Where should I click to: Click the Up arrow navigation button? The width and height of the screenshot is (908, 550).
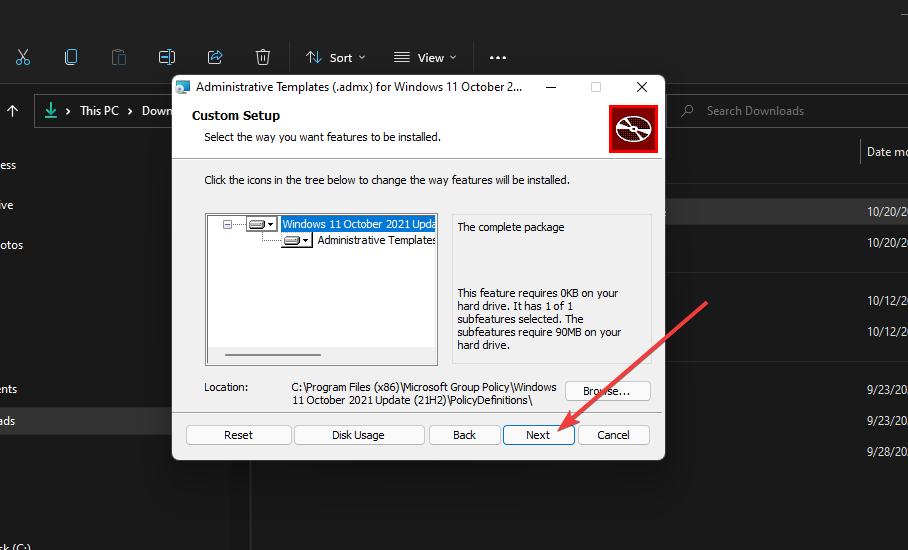coord(13,111)
